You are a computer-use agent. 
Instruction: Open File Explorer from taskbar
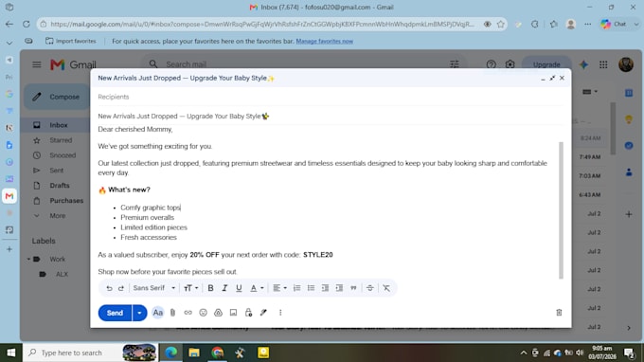coord(194,353)
